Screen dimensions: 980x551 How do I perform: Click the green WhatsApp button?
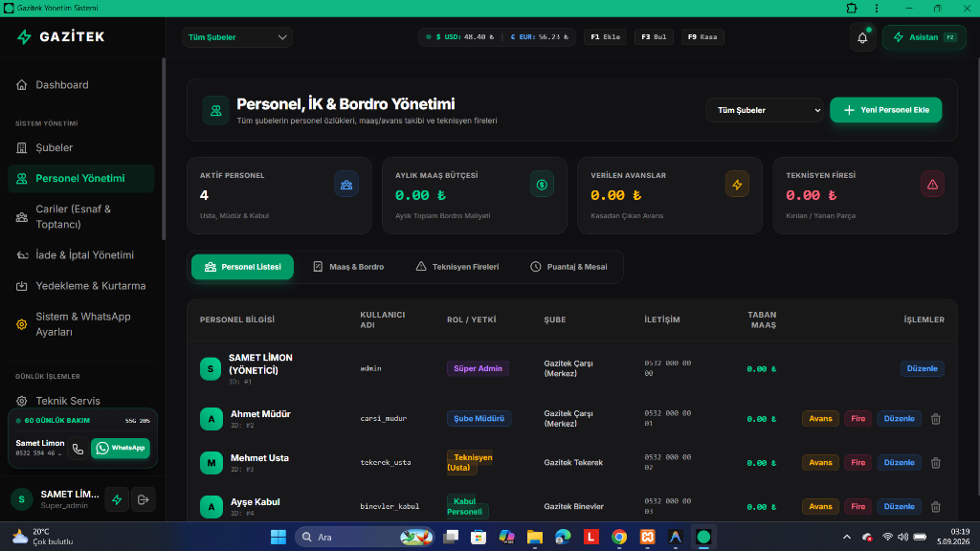[121, 449]
